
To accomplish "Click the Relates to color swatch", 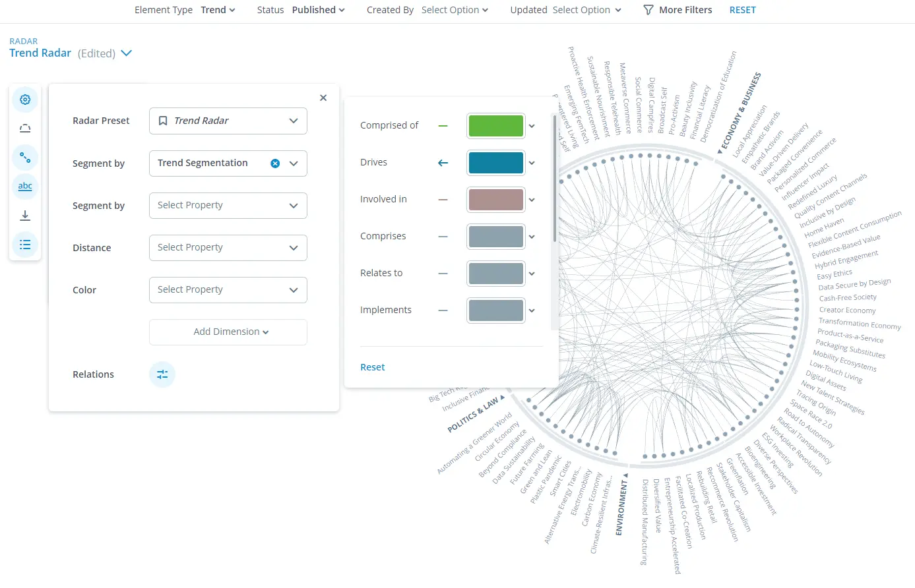I will (496, 274).
